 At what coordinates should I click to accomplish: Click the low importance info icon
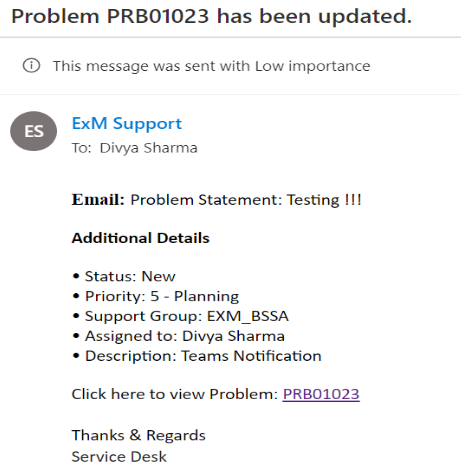[x=31, y=65]
